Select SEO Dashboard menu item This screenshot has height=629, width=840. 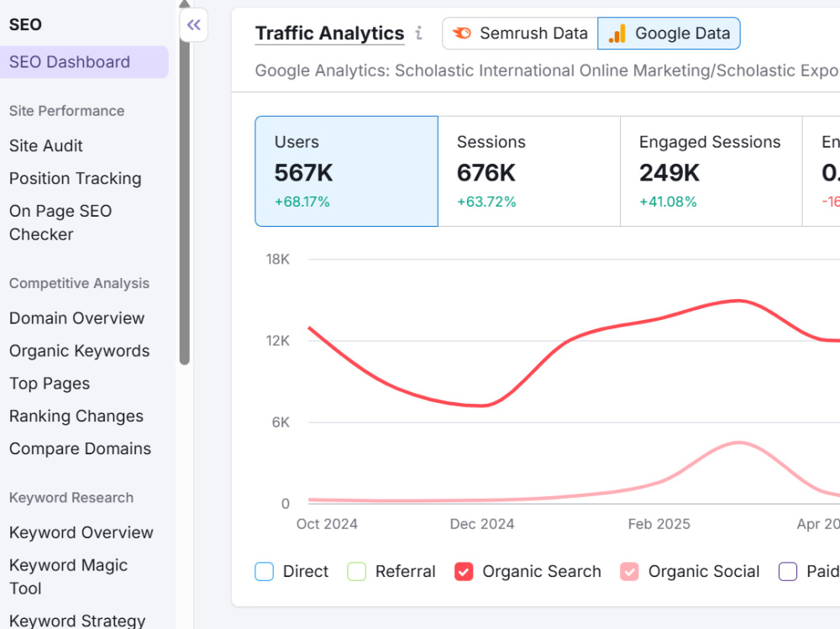(84, 62)
